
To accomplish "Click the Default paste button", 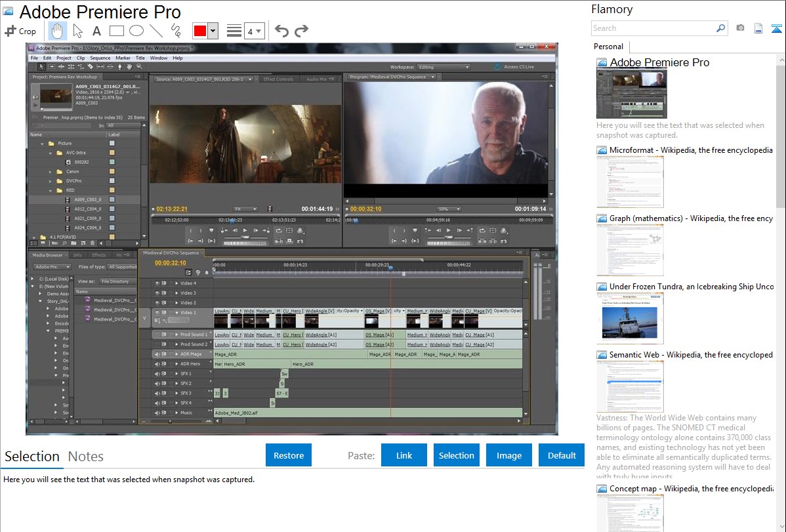I will tap(562, 455).
